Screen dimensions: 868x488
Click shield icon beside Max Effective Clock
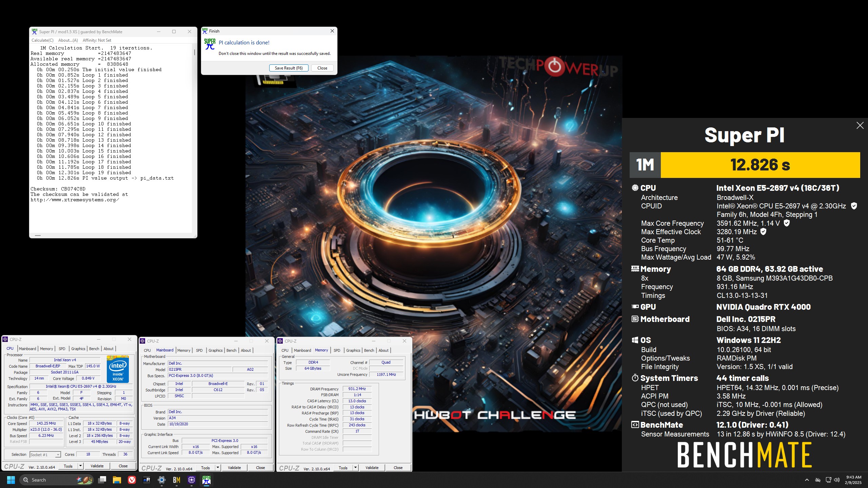[x=763, y=231]
